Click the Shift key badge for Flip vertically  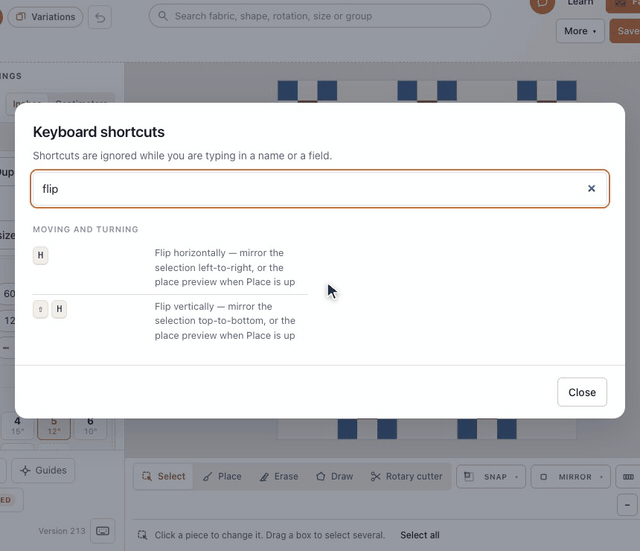coord(40,309)
